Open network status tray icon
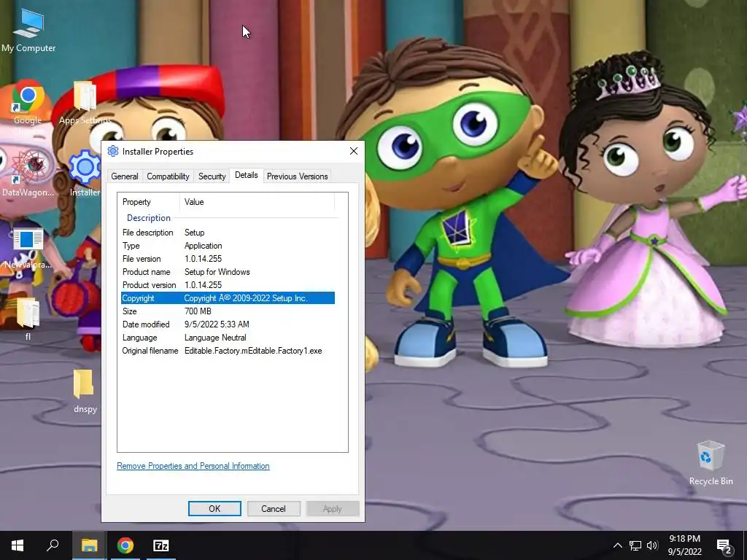Screen dimensions: 747x560 (x=635, y=545)
